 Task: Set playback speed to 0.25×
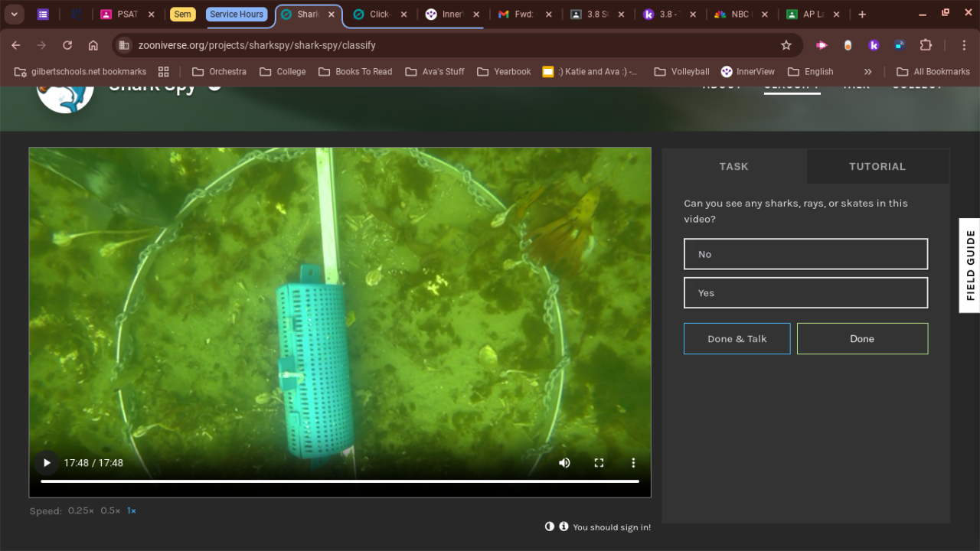coord(81,510)
